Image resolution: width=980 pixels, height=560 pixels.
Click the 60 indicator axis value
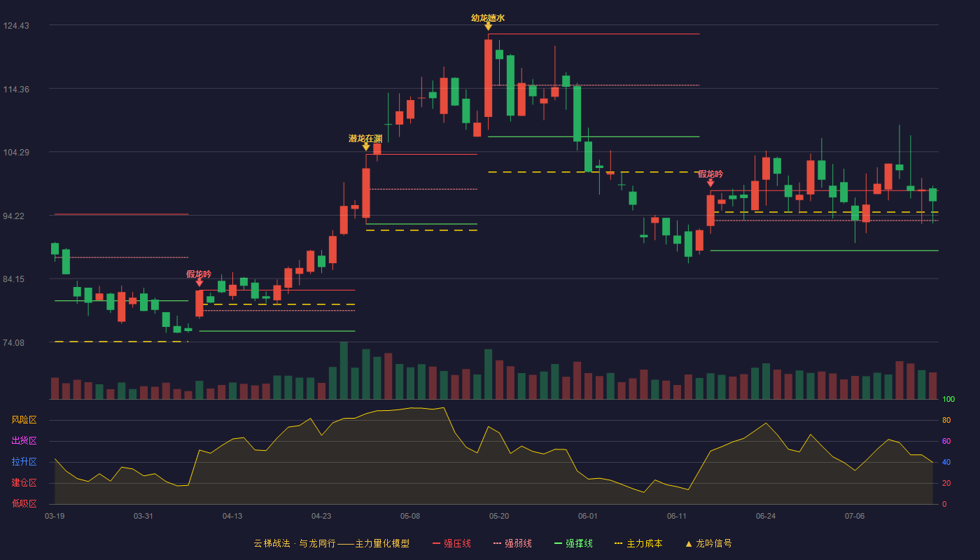tap(946, 441)
